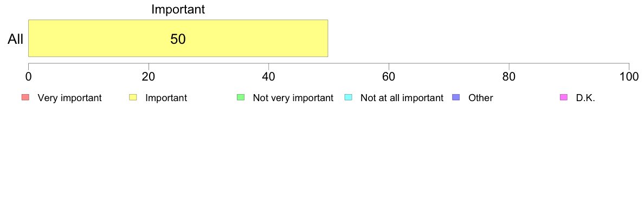Image resolution: width=644 pixels, height=199 pixels.
Task: Click the 'Important' label above the bar
Action: (x=178, y=9)
